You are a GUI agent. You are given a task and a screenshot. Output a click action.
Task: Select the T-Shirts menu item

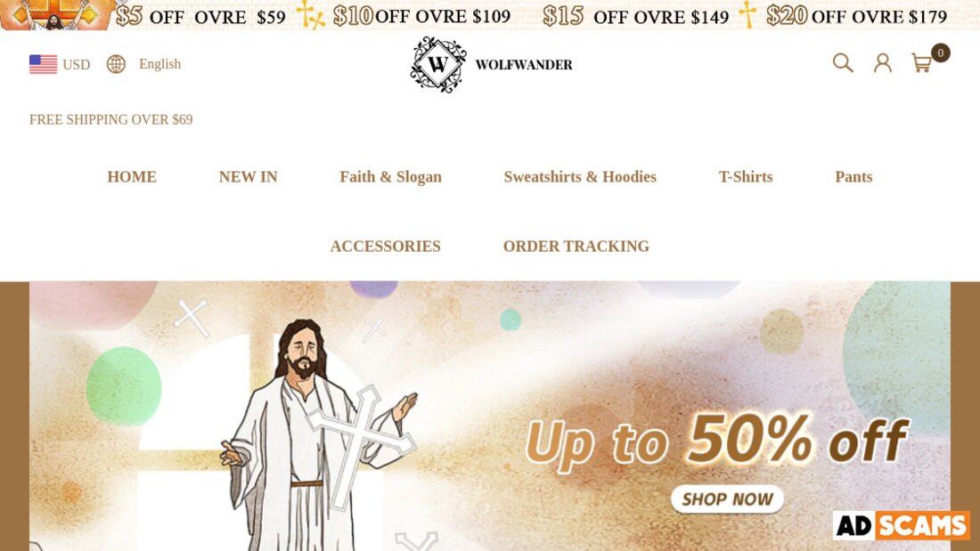(x=746, y=177)
